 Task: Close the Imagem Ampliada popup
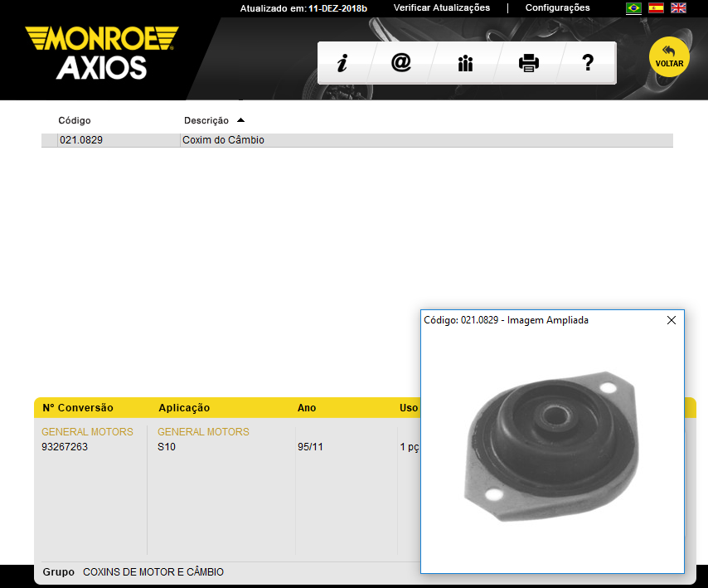tap(672, 320)
